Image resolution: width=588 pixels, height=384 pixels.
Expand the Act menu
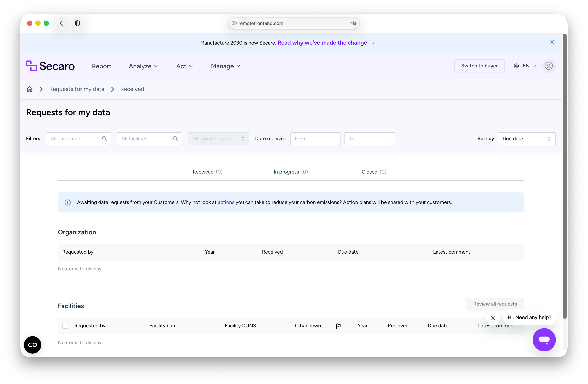tap(184, 66)
